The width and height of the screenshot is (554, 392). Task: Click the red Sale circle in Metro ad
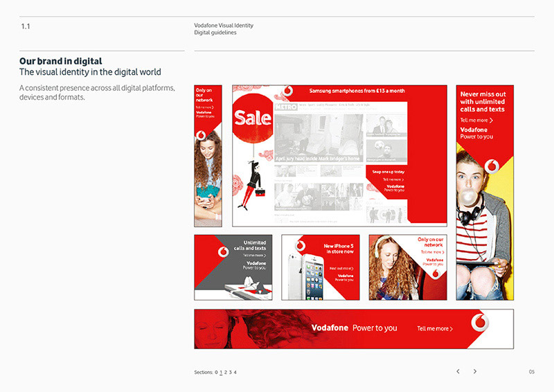253,118
